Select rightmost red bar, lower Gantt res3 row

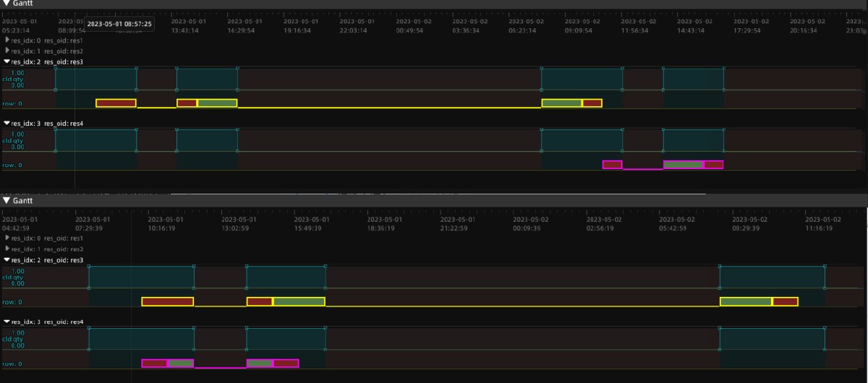pyautogui.click(x=786, y=301)
